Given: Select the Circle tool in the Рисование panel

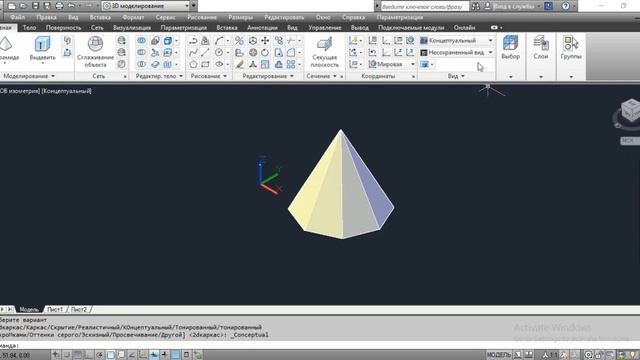Looking at the screenshot, I should 219,52.
